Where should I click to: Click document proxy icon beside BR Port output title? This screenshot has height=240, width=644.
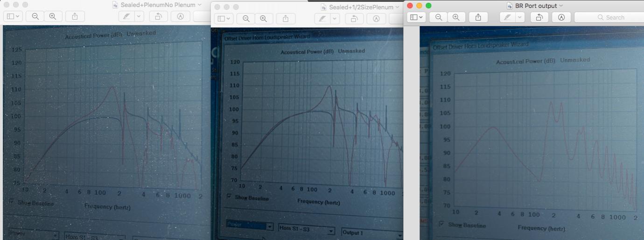(510, 5)
